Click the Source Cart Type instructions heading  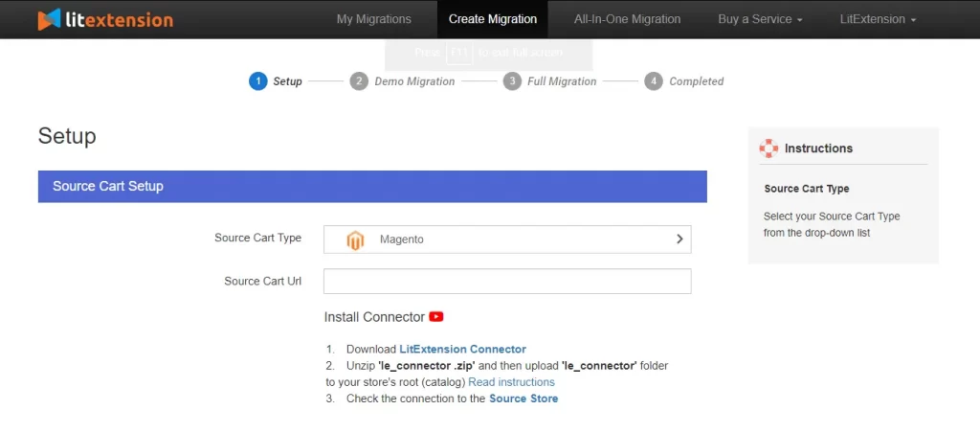(806, 189)
